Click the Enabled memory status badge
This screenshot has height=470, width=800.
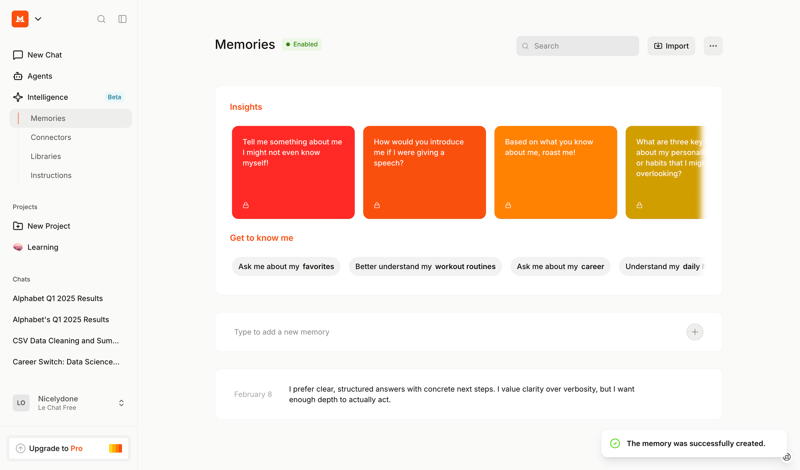point(301,45)
